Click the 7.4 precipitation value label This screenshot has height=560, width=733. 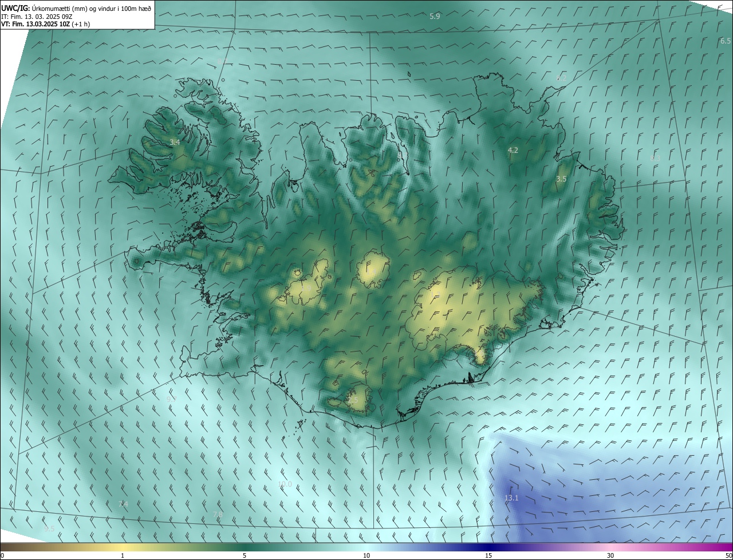(123, 504)
